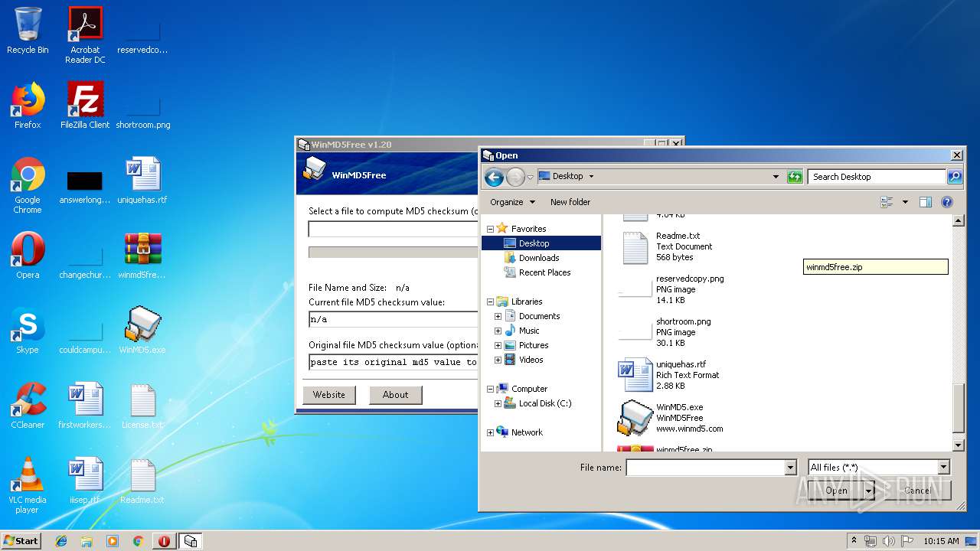The image size is (980, 551).
Task: Expand the Videos library node
Action: pos(498,360)
